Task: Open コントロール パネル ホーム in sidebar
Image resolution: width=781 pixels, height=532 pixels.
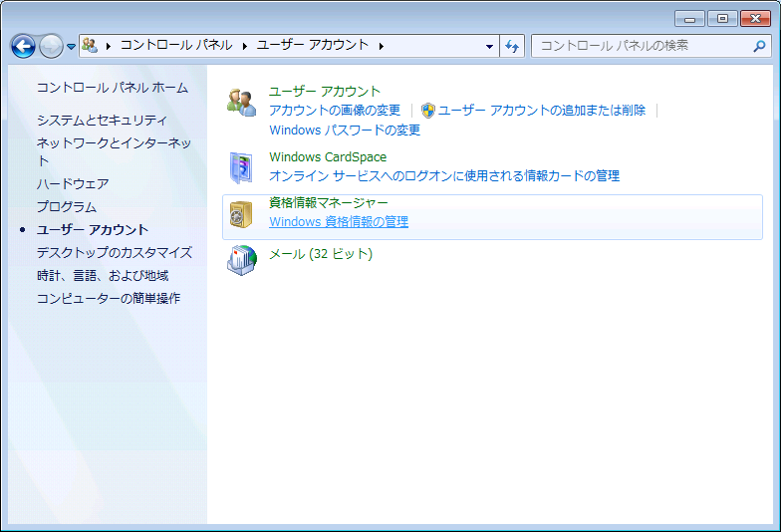Action: 113,88
